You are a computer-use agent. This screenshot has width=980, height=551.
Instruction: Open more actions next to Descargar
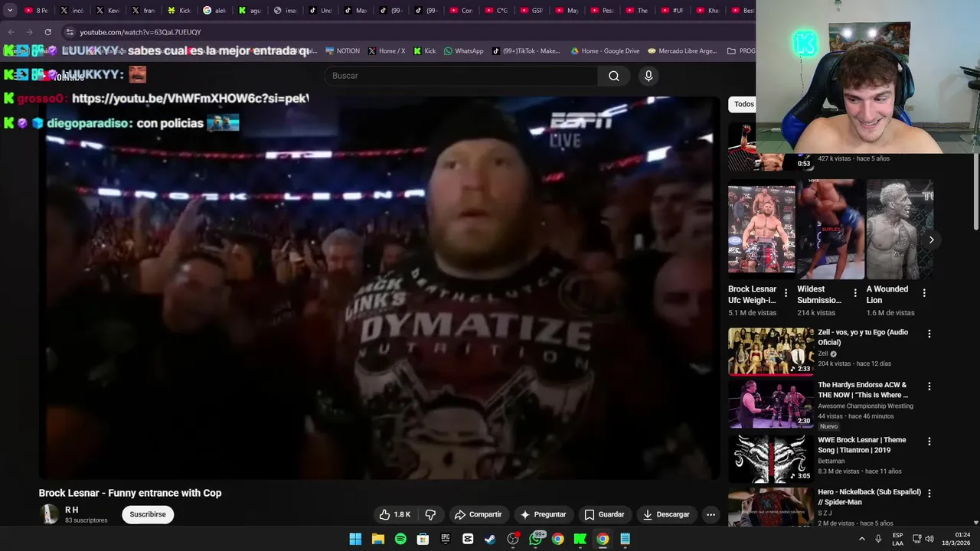coord(710,514)
